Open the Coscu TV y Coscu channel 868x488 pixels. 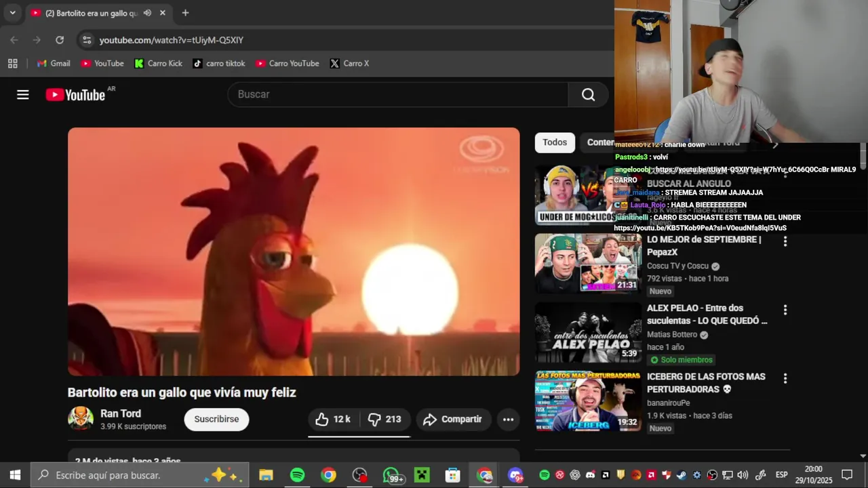[677, 266]
